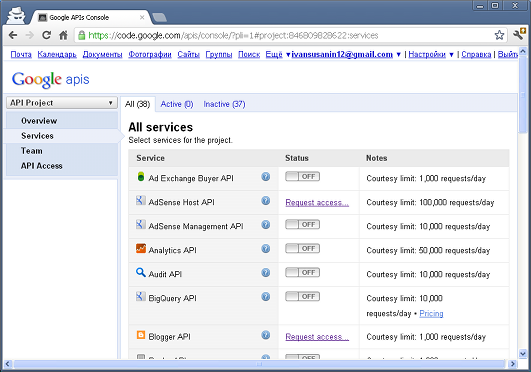Click the browser forward arrow
The image size is (531, 372).
coord(30,35)
